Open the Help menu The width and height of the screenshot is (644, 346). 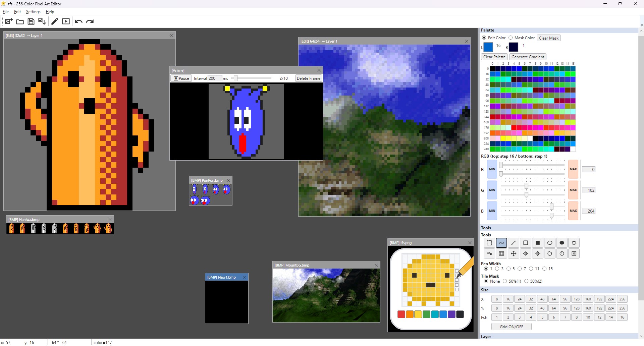click(x=50, y=12)
